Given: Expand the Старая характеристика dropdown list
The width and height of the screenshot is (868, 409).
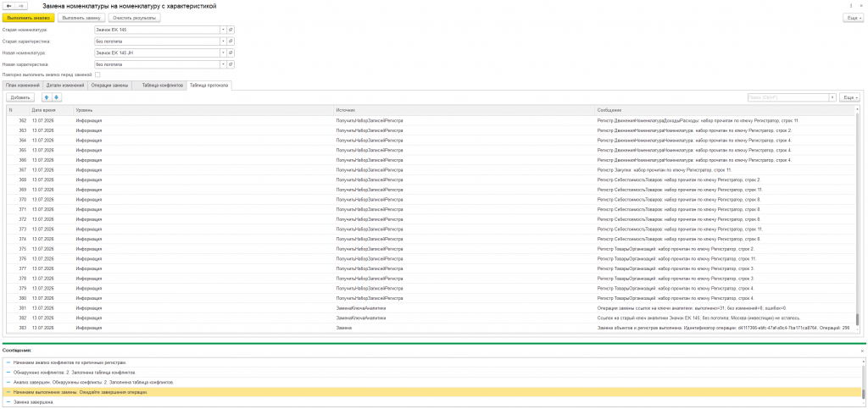Looking at the screenshot, I should click(223, 41).
